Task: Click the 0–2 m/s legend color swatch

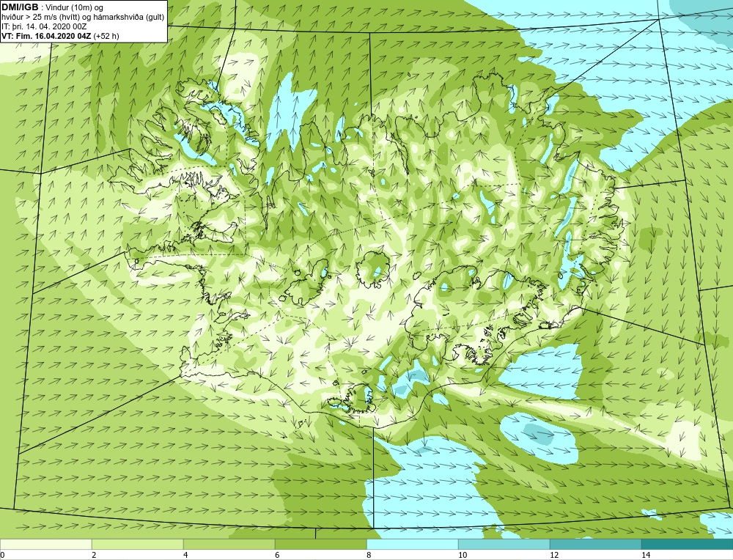Action: 45,544
